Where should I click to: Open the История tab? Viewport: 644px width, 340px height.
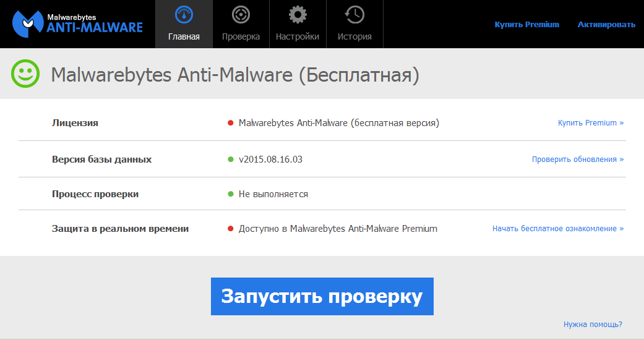354,36
